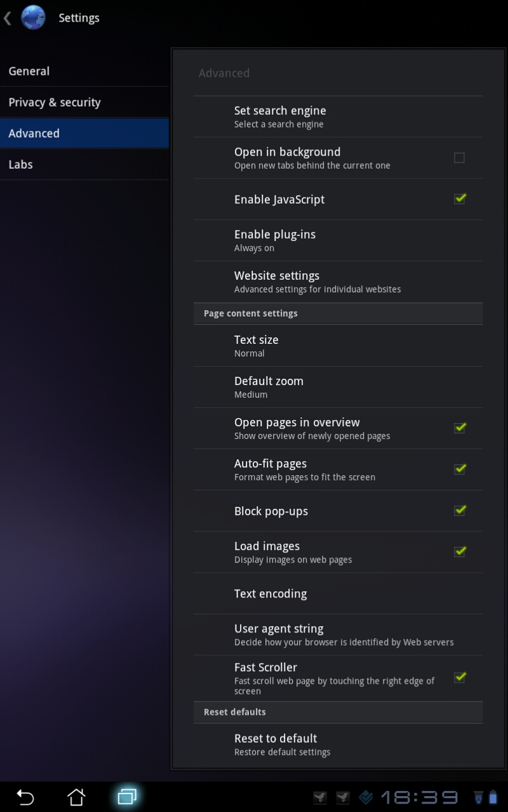Tap the browser globe icon
Viewport: 508px width, 812px height.
[x=33, y=18]
